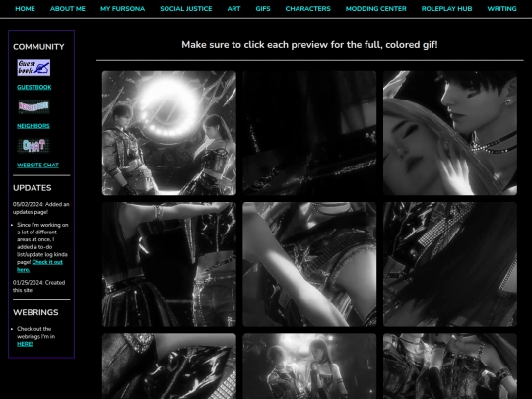Open the bottom-row right gif preview
532x399 pixels.
pos(450,366)
